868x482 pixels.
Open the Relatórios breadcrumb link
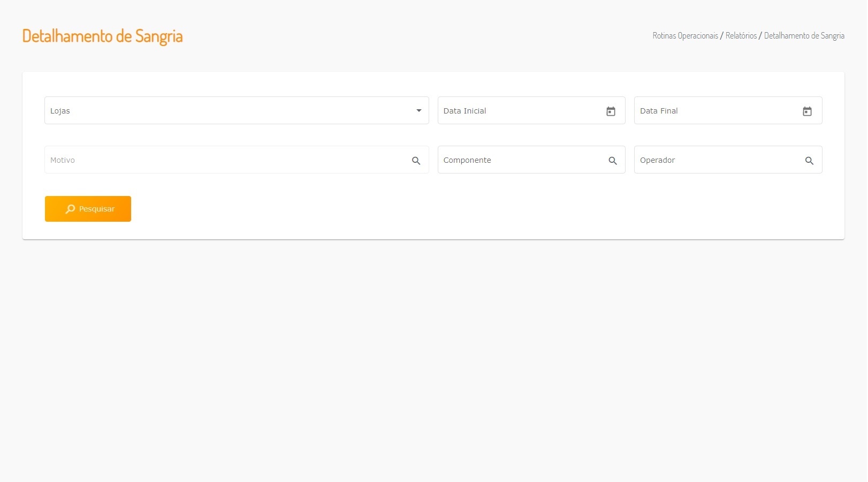pos(741,36)
